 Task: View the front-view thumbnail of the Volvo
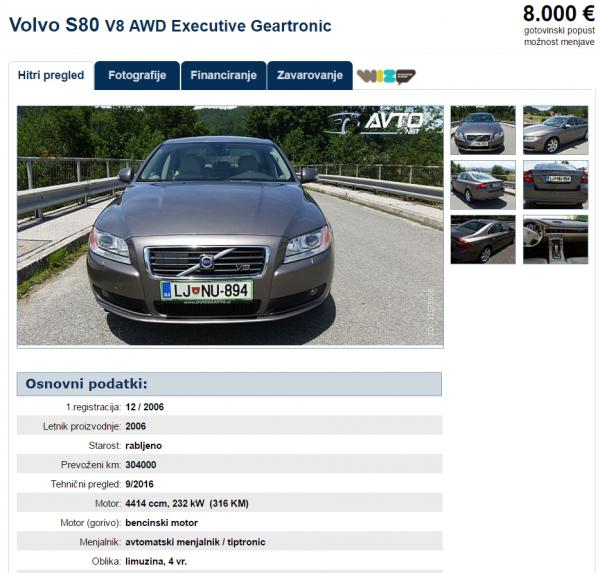(x=483, y=130)
